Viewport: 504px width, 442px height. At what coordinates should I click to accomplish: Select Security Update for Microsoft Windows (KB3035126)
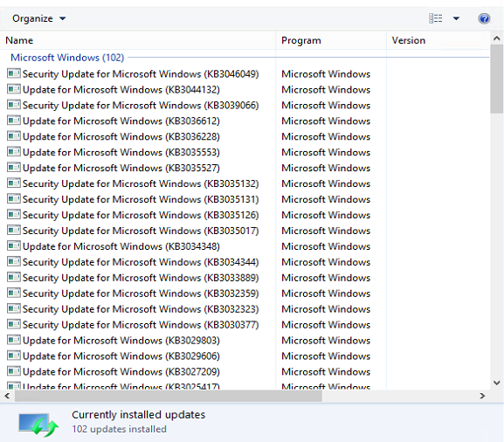click(141, 215)
